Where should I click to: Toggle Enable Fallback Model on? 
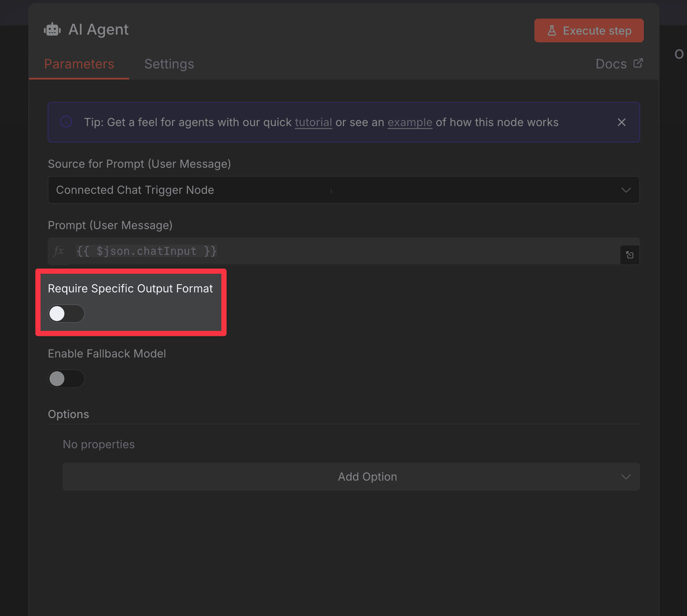[66, 378]
